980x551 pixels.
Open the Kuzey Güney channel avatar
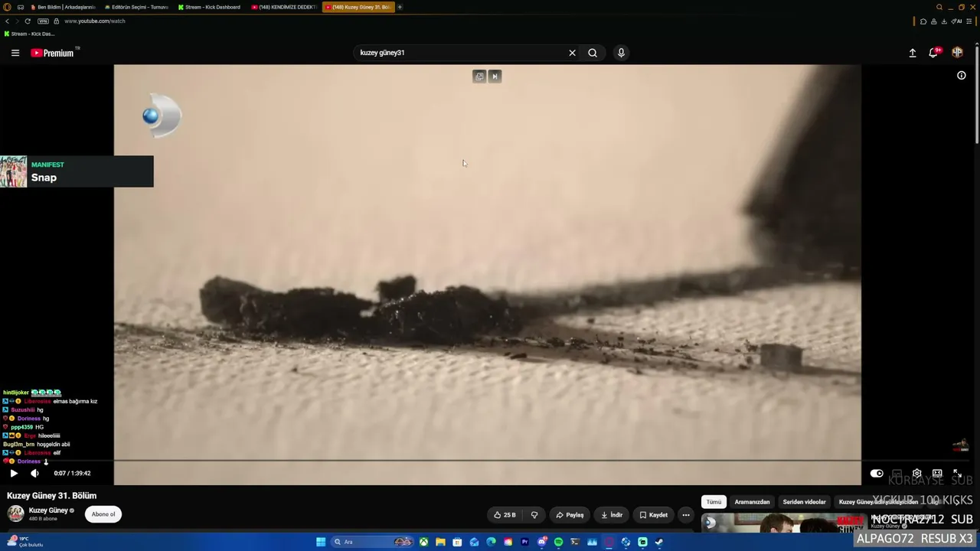[x=15, y=514]
